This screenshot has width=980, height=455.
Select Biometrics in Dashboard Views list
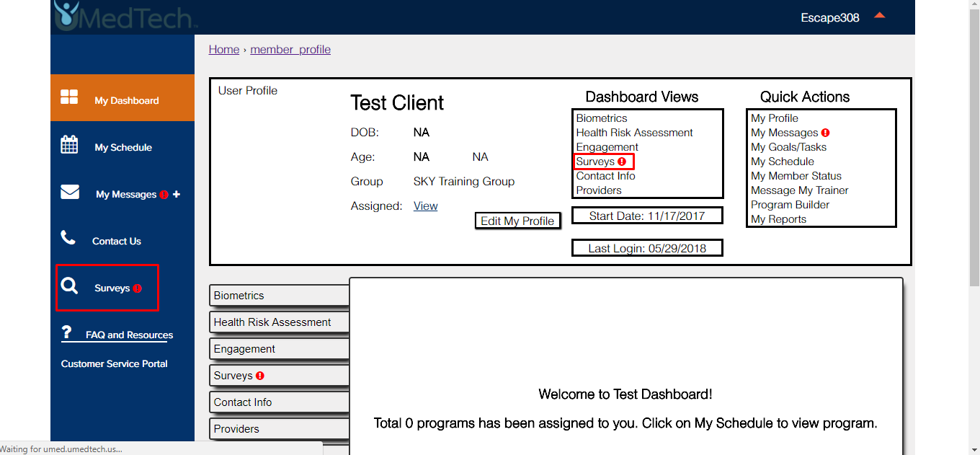[x=602, y=118]
